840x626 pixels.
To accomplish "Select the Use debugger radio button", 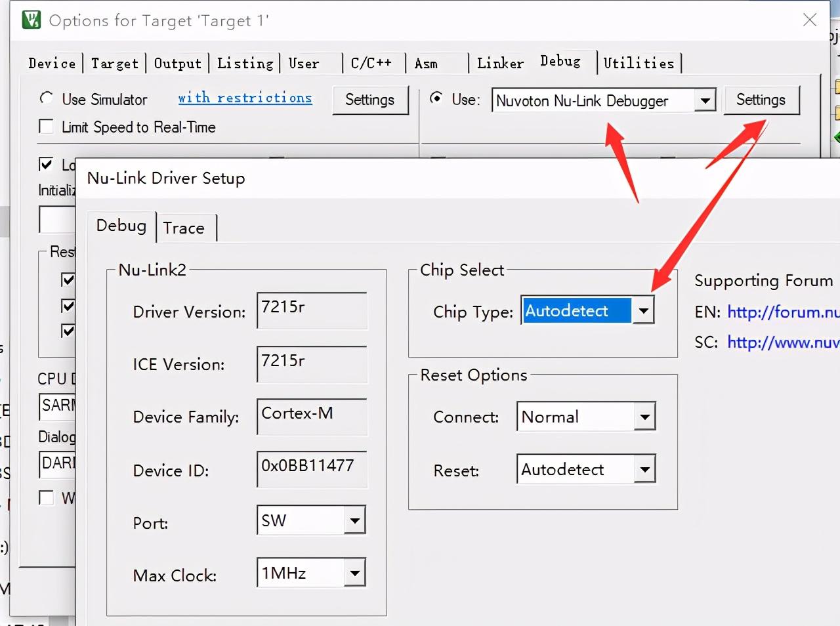I will click(x=436, y=98).
